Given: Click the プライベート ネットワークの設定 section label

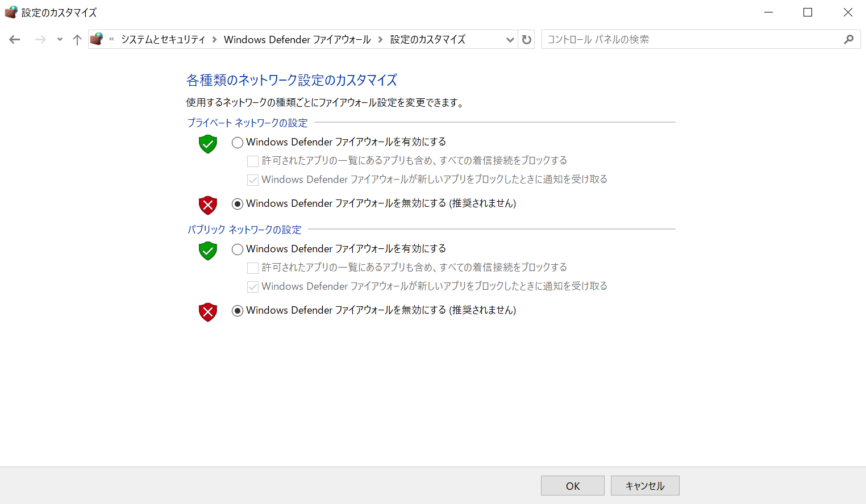Looking at the screenshot, I should (248, 123).
